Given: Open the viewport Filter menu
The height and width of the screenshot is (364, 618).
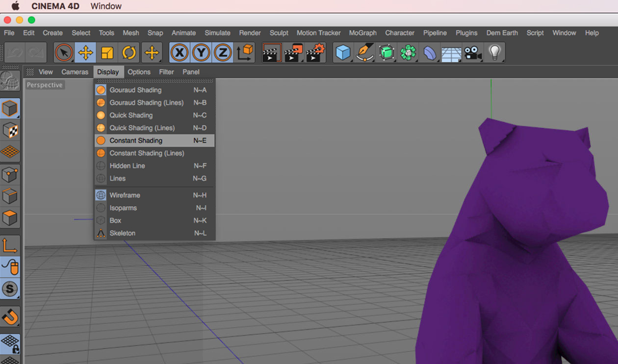Looking at the screenshot, I should coord(166,72).
